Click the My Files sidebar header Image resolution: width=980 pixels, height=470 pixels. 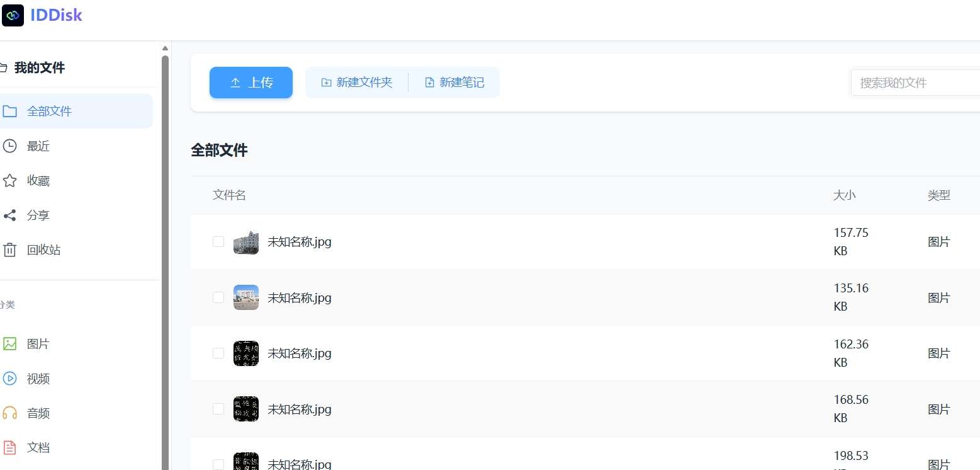coord(39,68)
